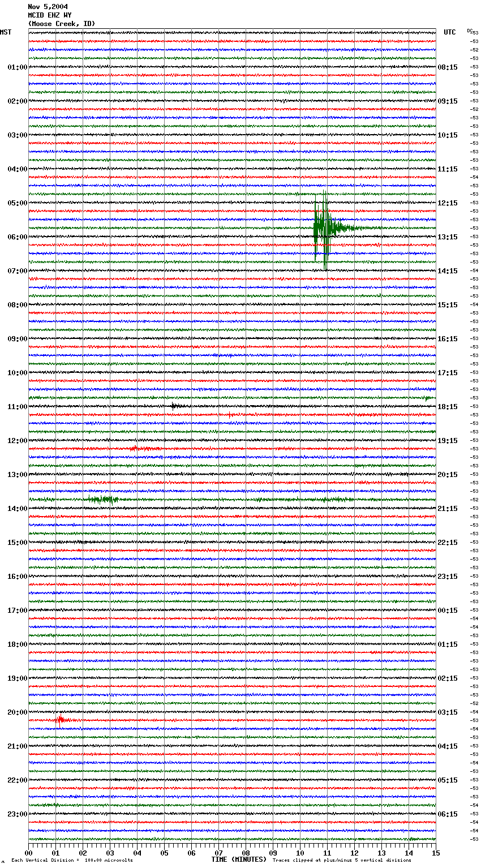Click the "(Moose Creek, ID)" location label
Screen dimensions: 481x868
point(62,24)
